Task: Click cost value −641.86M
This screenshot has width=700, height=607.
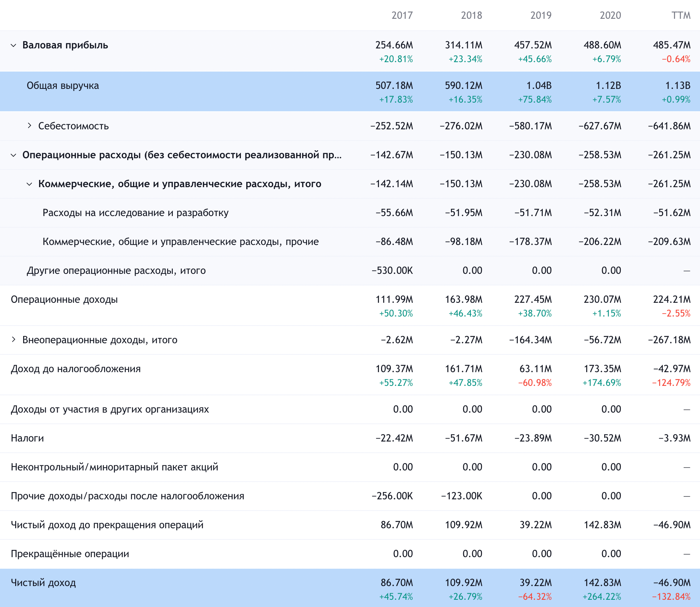Action: point(669,126)
